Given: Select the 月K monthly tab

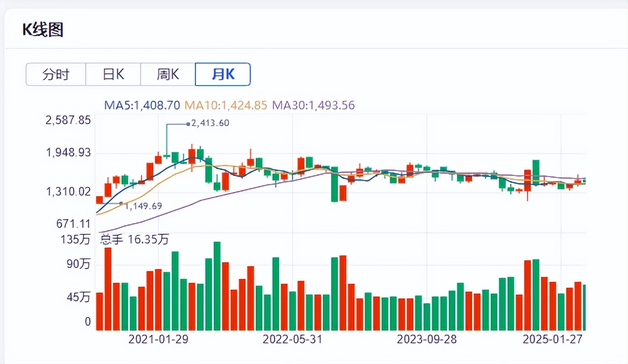Looking at the screenshot, I should [223, 74].
